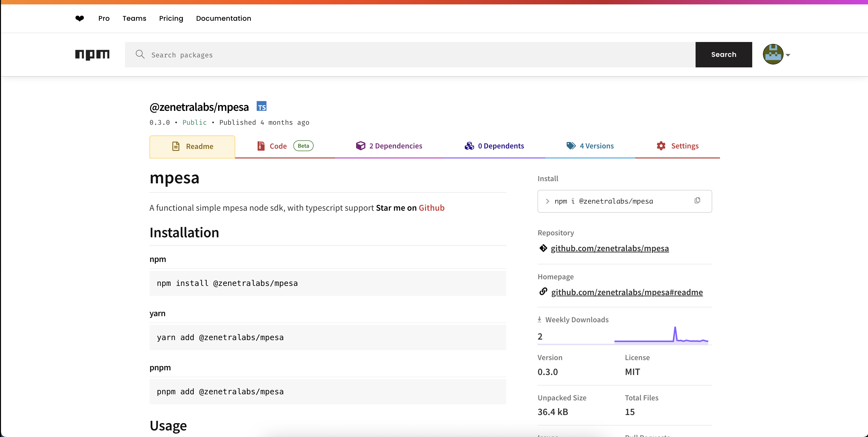This screenshot has height=437, width=868.
Task: Click the mpesa readme heading
Action: click(x=175, y=178)
